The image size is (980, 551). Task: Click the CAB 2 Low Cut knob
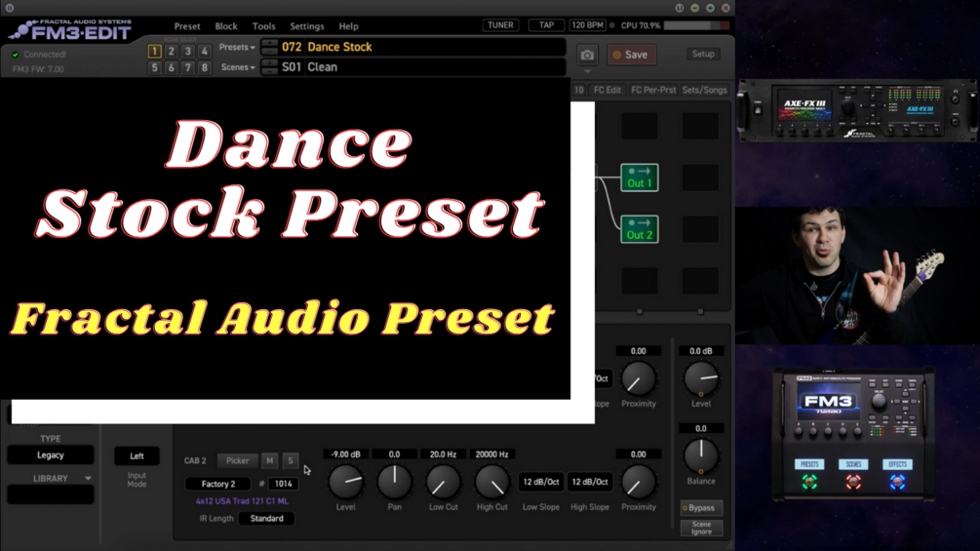[x=443, y=482]
